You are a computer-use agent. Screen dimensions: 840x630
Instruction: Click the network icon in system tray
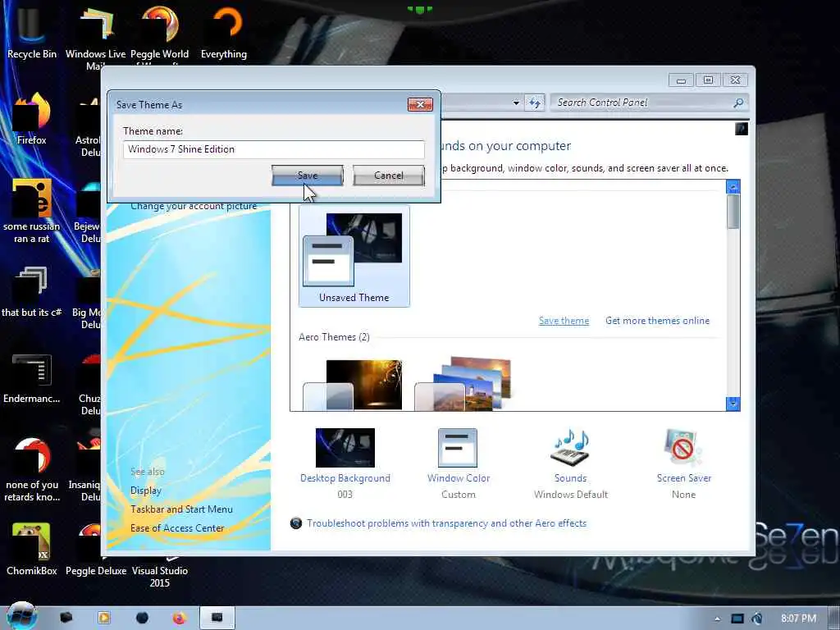coord(737,619)
